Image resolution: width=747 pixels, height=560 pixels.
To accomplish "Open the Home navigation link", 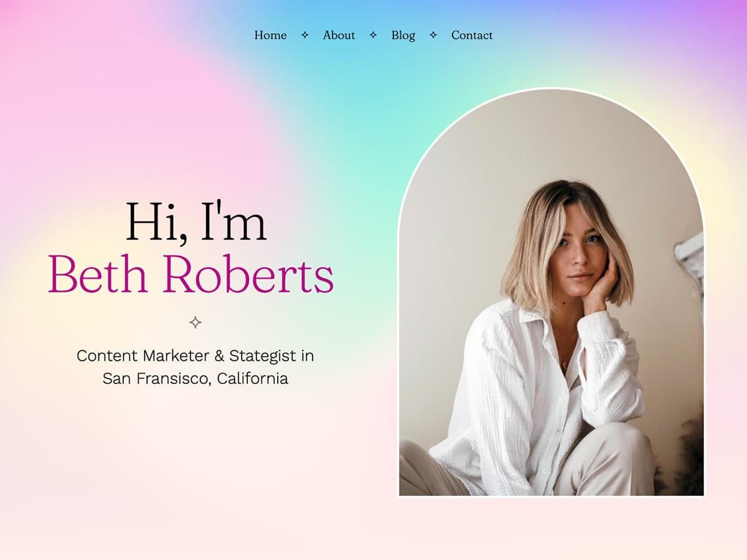I will (x=270, y=35).
